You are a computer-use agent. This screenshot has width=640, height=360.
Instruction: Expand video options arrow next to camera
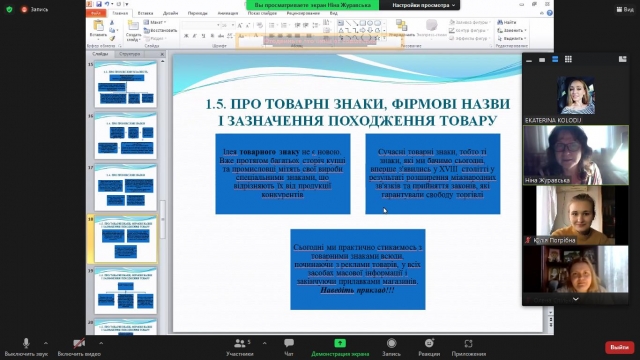point(101,343)
